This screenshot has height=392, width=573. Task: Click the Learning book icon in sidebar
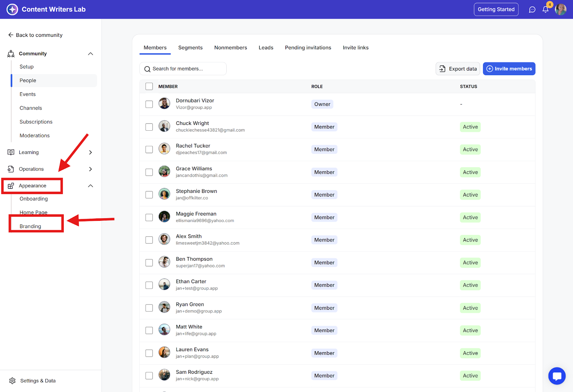pyautogui.click(x=11, y=152)
